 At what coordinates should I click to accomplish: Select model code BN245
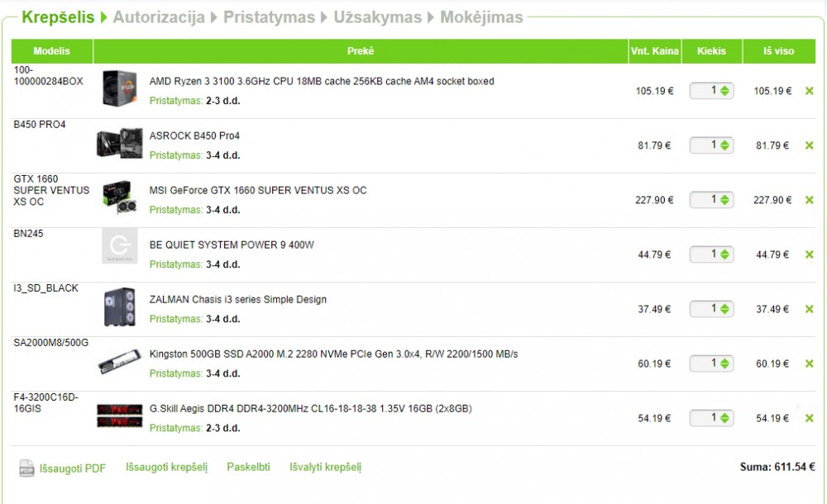28,234
